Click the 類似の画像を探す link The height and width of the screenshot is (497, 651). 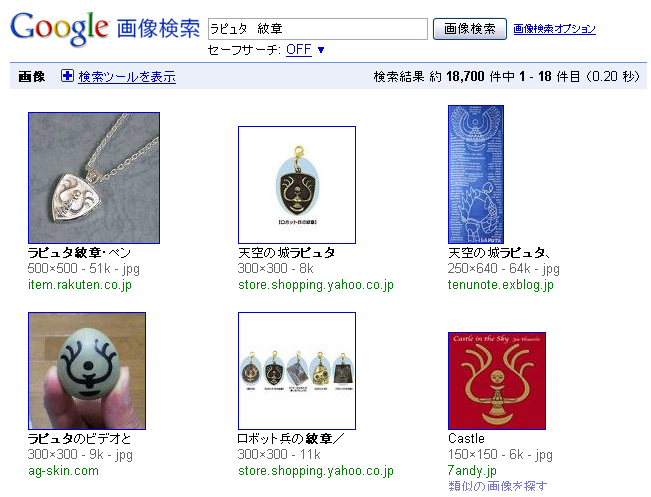click(498, 486)
